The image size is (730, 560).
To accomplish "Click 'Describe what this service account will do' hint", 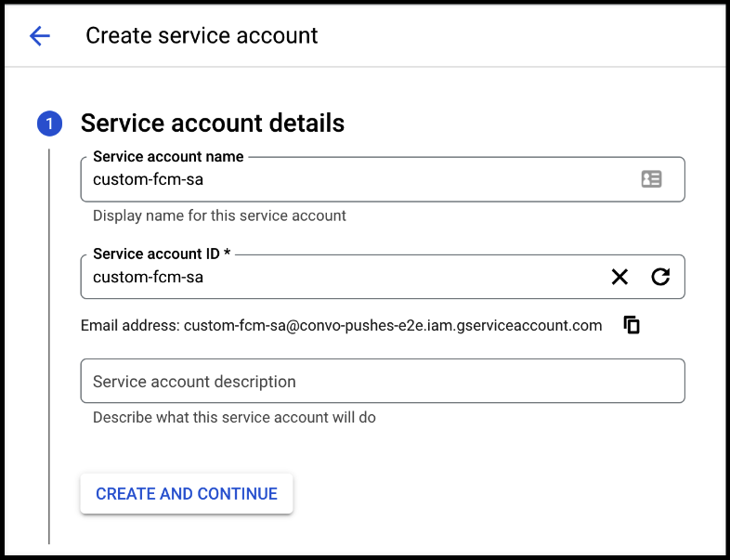I will click(x=234, y=418).
